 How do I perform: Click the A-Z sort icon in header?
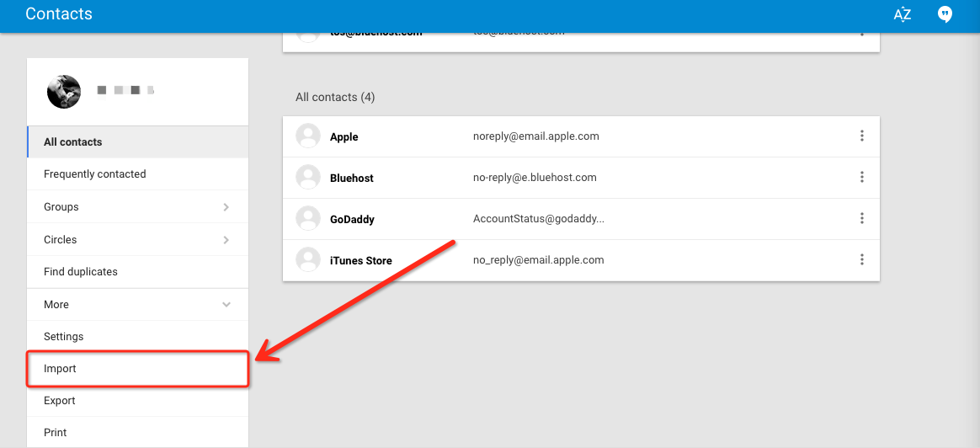[x=902, y=14]
